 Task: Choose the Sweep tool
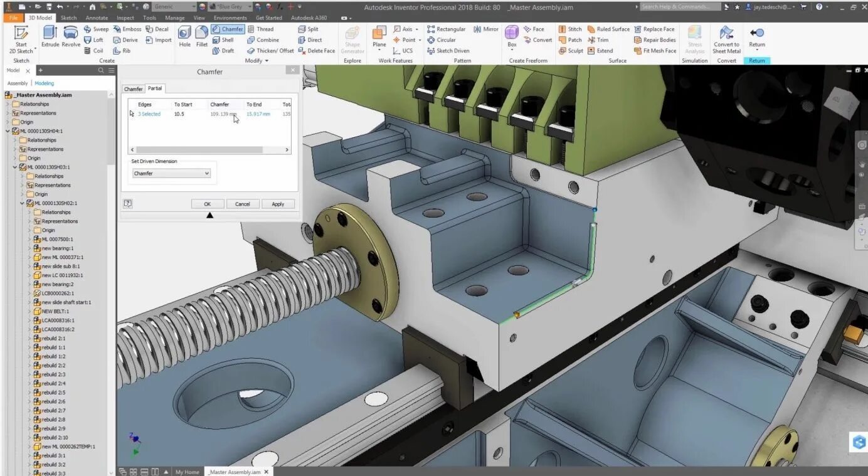[x=96, y=29]
